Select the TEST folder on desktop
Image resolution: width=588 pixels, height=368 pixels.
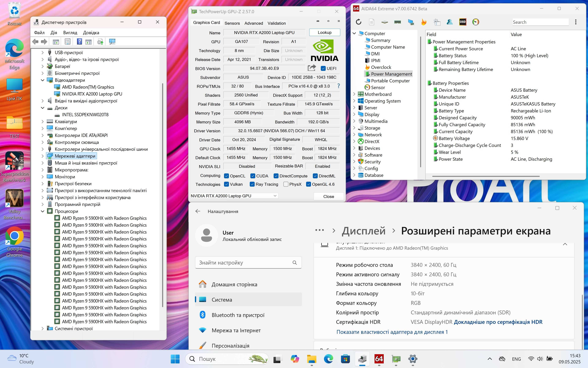point(14,127)
